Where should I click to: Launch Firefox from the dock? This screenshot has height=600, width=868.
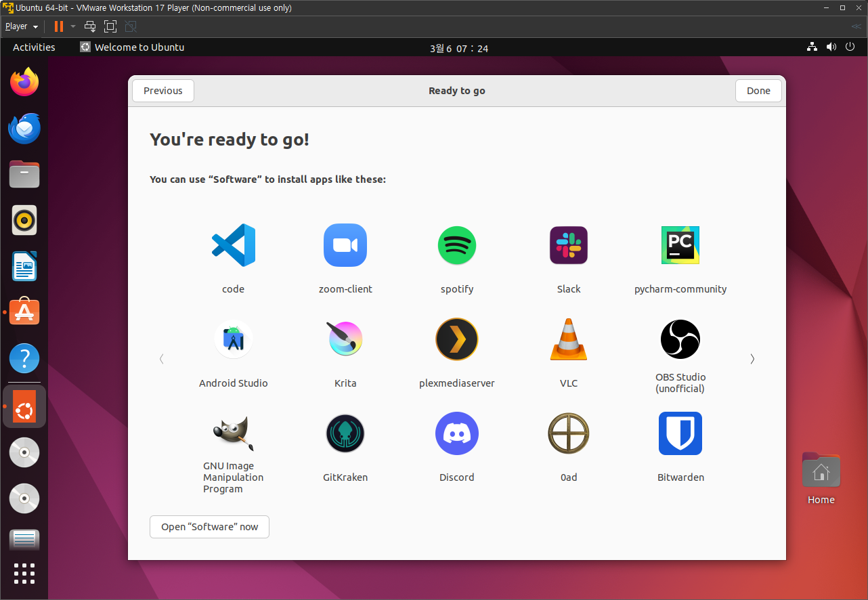(x=24, y=82)
